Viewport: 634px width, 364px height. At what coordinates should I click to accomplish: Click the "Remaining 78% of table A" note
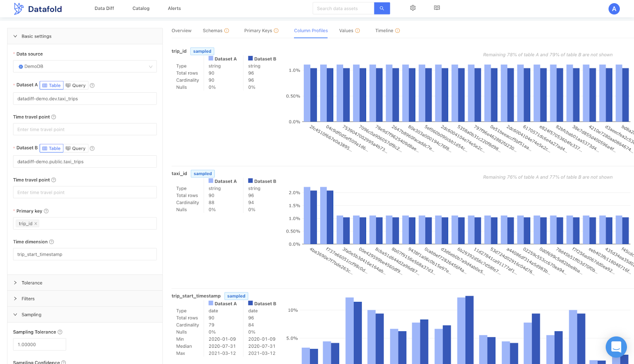548,55
